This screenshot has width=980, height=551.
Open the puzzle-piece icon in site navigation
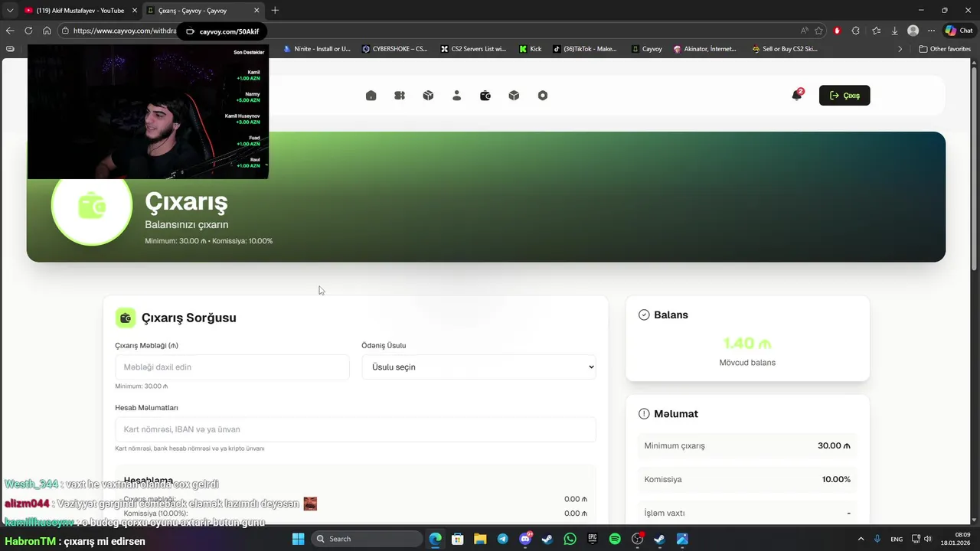point(400,96)
